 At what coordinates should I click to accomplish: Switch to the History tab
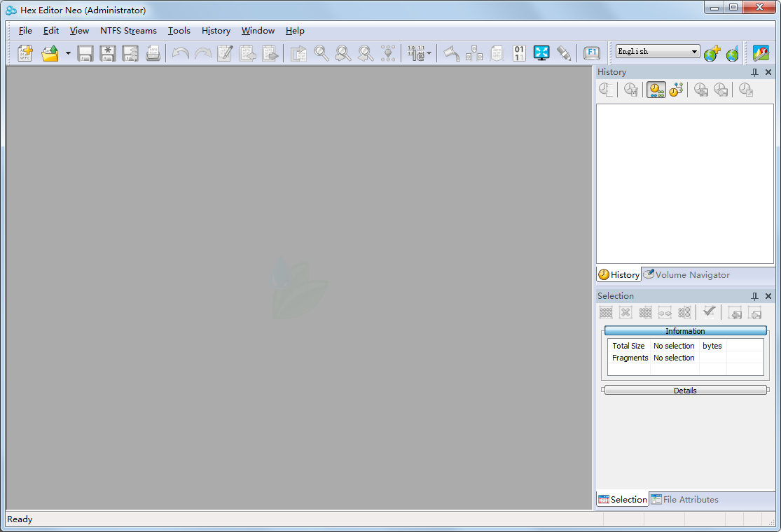point(619,274)
